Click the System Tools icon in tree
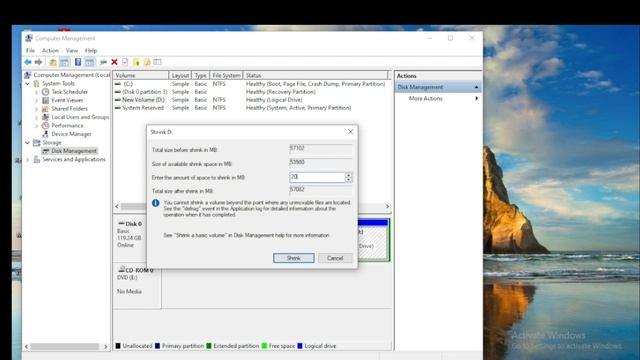The height and width of the screenshot is (360, 640). pos(37,83)
